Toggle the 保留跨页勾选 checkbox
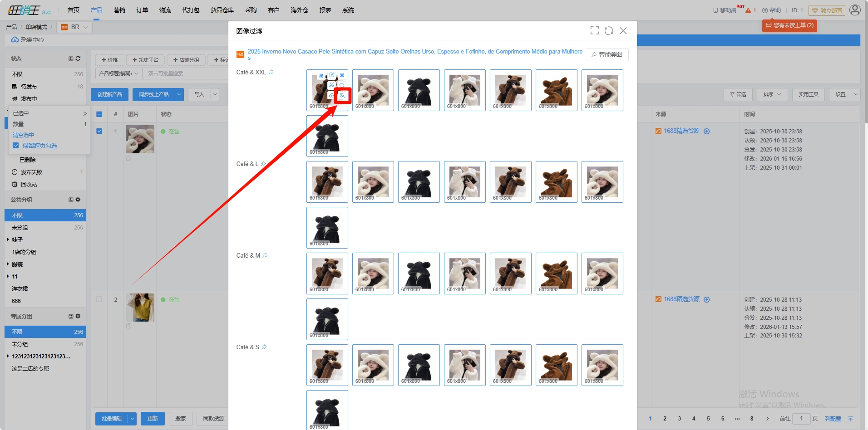868x430 pixels. click(x=16, y=146)
